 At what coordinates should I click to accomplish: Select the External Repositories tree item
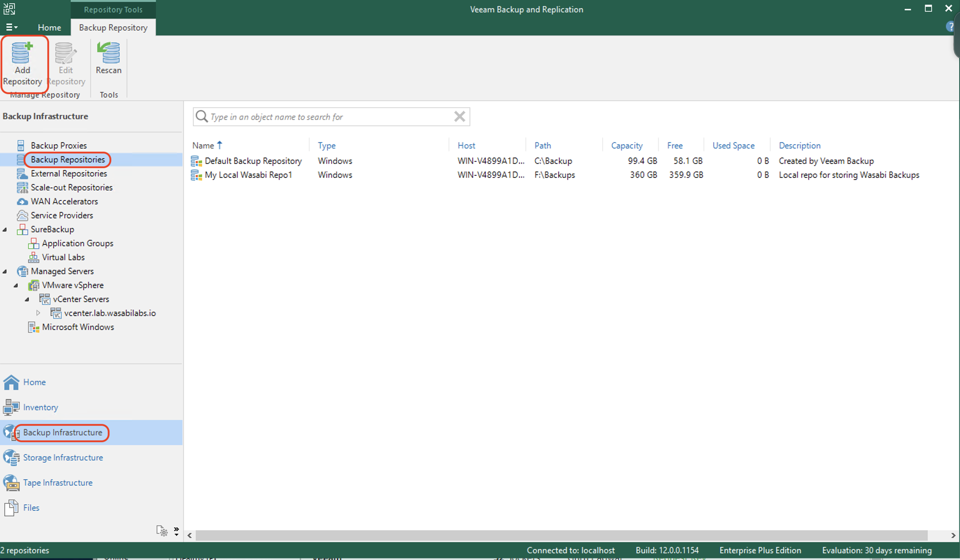click(x=69, y=173)
